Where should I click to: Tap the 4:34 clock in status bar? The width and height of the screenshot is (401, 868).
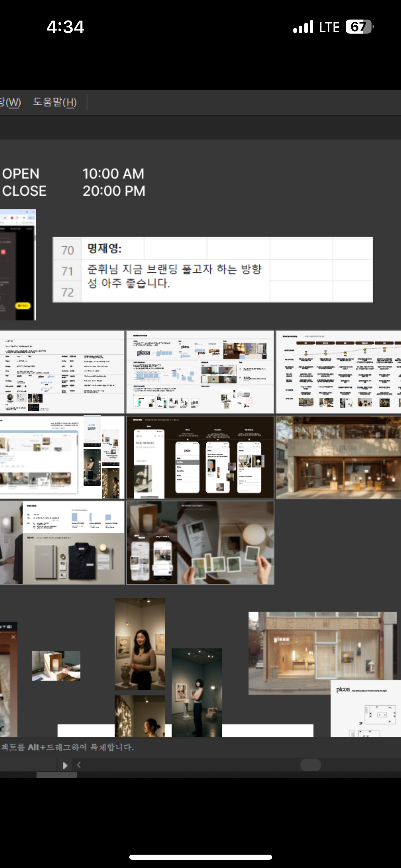(65, 27)
